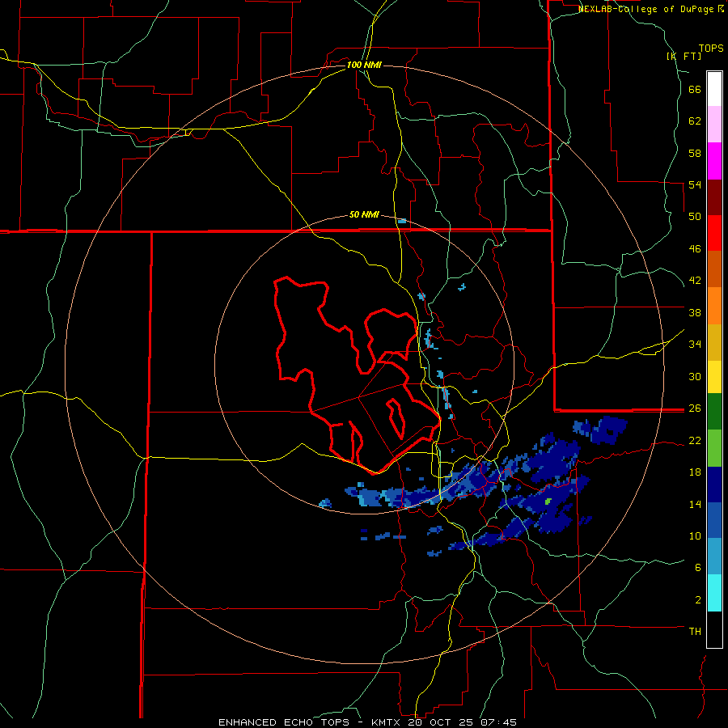This screenshot has height=728, width=728.
Task: Click the legend value '22'
Action: point(695,441)
